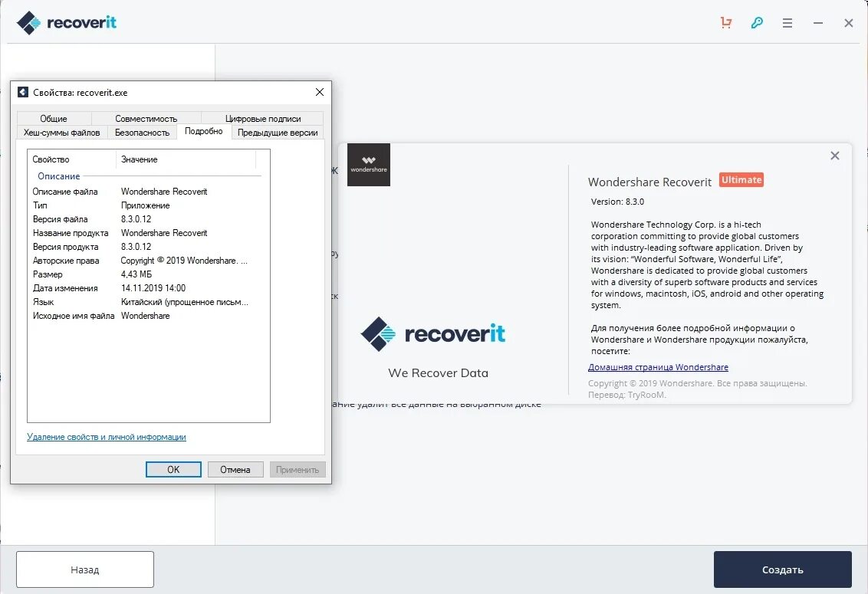Minimize the Recoverit main window
868x594 pixels.
click(x=818, y=23)
